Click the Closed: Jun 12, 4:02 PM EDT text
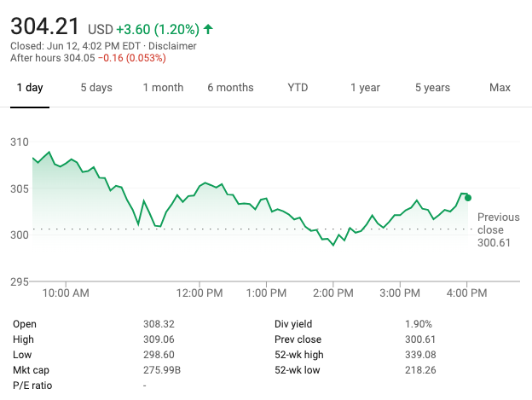Screen dimensions: 532x400 [x=75, y=46]
